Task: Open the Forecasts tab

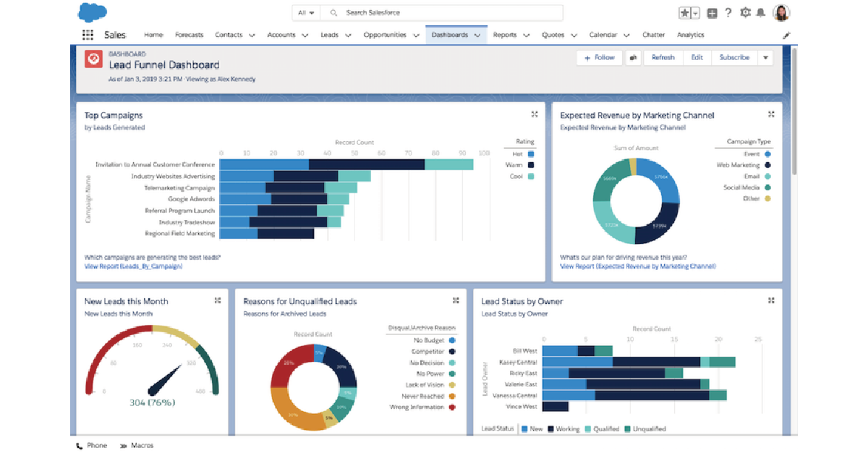Action: [190, 35]
